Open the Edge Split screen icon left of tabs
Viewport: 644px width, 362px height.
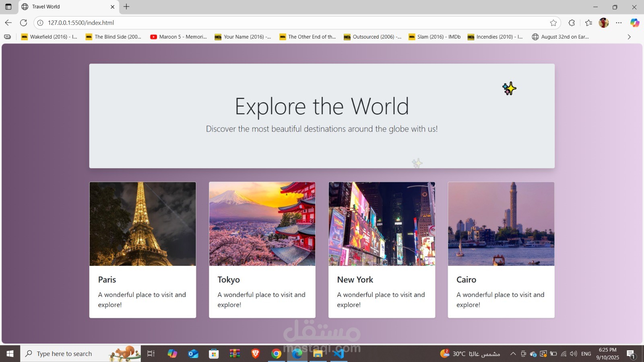click(8, 7)
